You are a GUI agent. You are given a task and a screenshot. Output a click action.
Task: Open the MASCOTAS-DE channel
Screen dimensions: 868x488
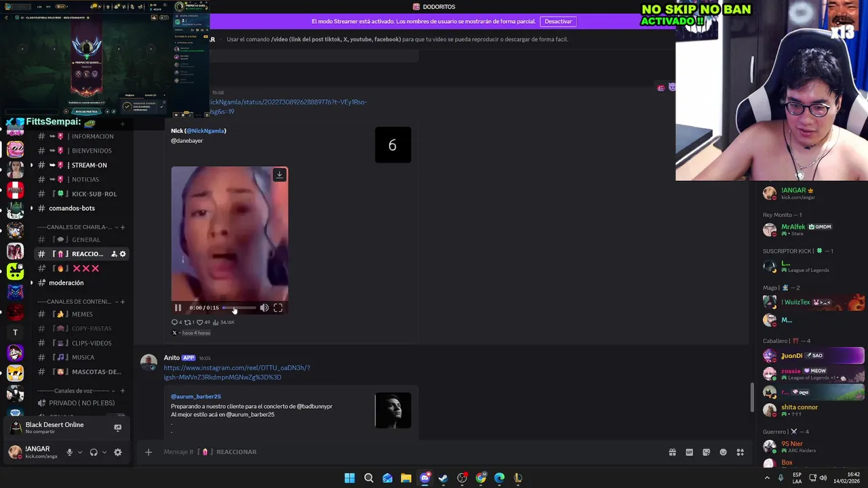point(81,372)
